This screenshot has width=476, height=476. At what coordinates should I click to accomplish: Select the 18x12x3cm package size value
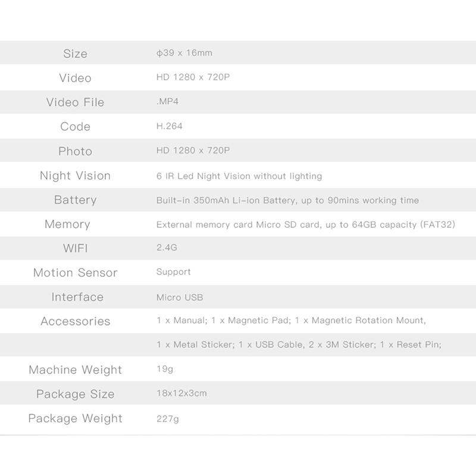(x=181, y=393)
